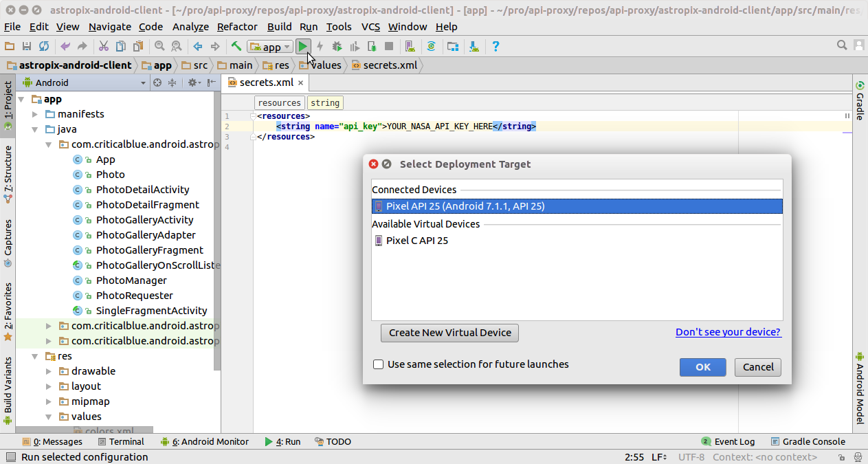Open the File menu
868x464 pixels.
12,27
